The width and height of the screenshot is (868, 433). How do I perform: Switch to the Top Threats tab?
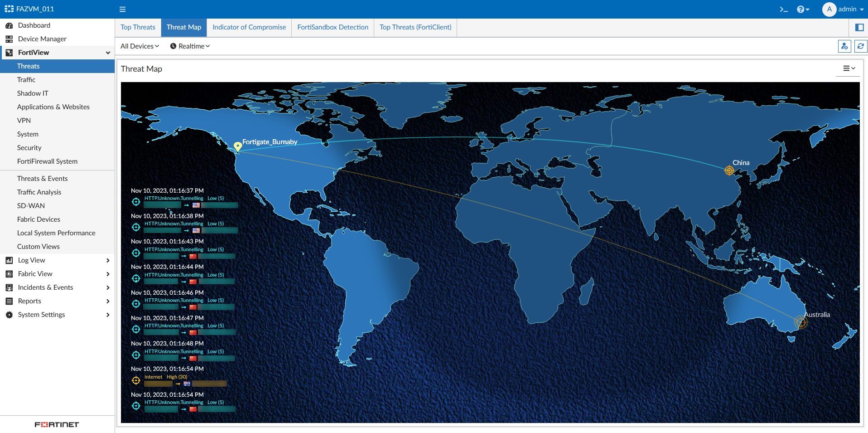[137, 27]
